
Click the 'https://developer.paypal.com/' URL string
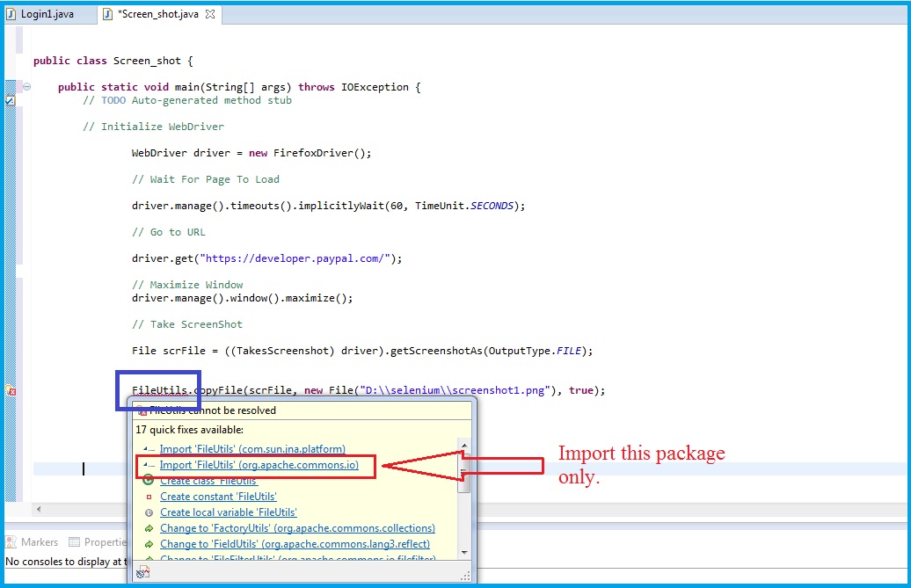(x=295, y=258)
